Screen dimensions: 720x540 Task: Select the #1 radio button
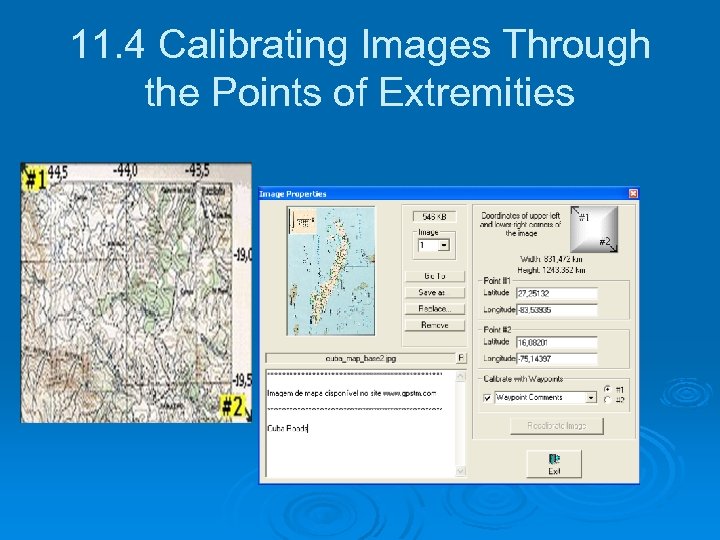(x=608, y=388)
